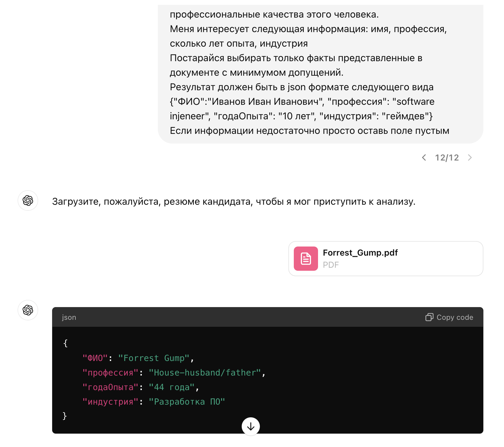Click the line starting "Меня интересует следующая информация"
This screenshot has height=447, width=504.
pos(308,29)
